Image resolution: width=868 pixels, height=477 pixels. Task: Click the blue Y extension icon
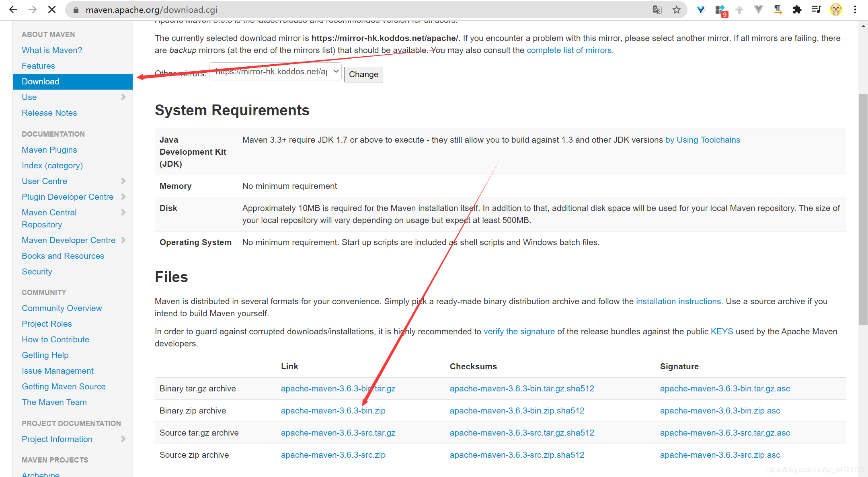pos(701,10)
